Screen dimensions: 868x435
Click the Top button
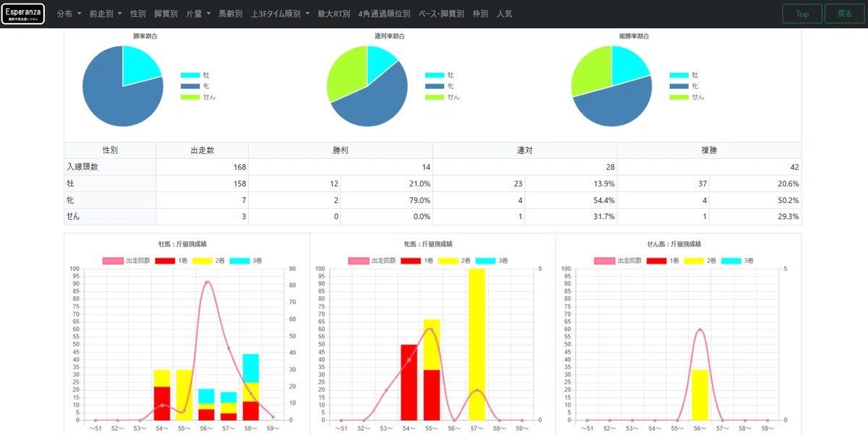(x=802, y=14)
